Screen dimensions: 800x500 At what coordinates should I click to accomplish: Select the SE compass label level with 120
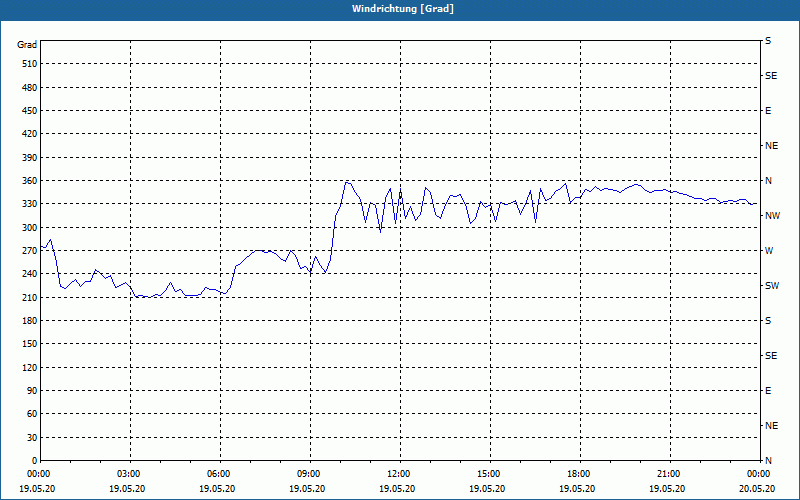[x=771, y=356]
